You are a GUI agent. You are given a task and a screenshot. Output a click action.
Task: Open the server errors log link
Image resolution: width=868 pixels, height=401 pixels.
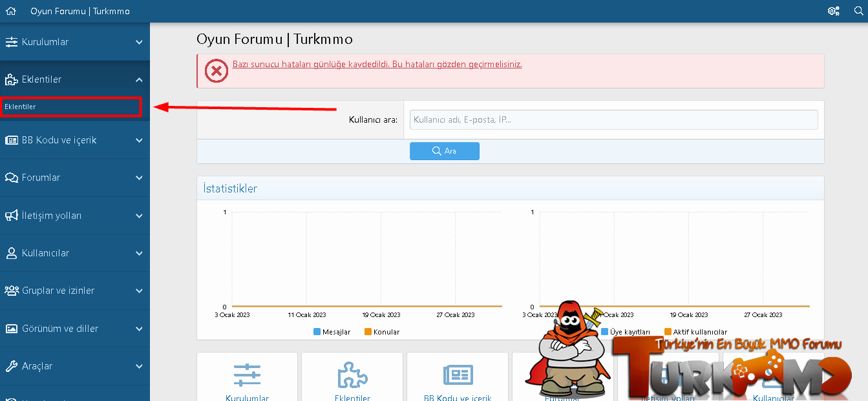pyautogui.click(x=377, y=65)
